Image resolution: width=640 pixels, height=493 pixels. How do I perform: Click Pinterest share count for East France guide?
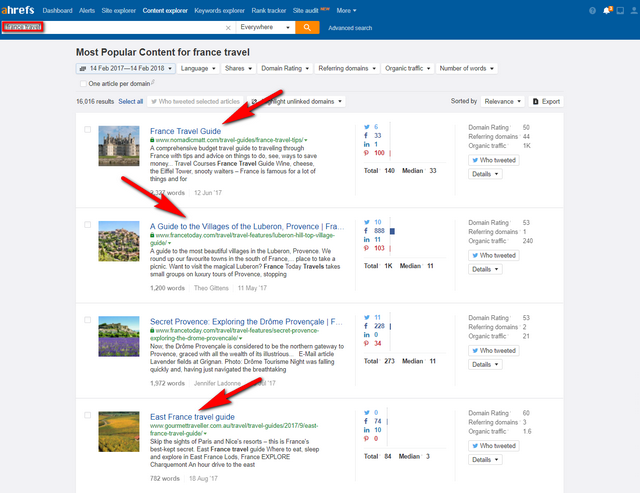point(377,440)
